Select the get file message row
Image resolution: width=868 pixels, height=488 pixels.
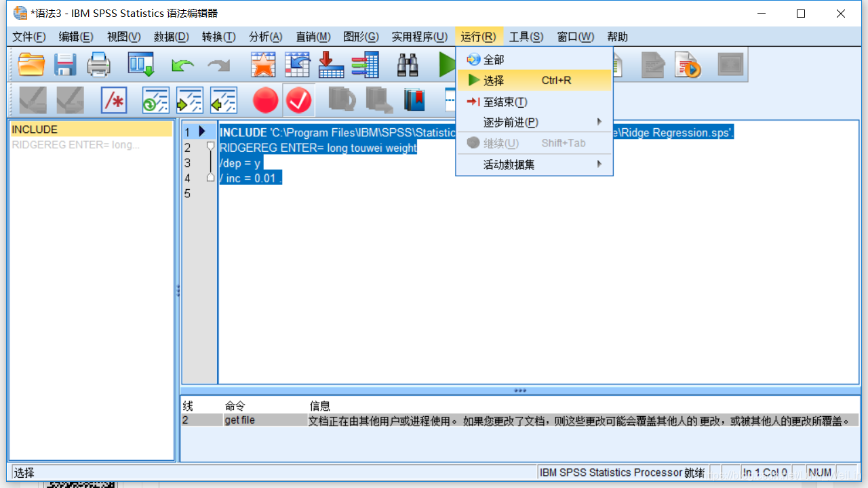pos(519,421)
